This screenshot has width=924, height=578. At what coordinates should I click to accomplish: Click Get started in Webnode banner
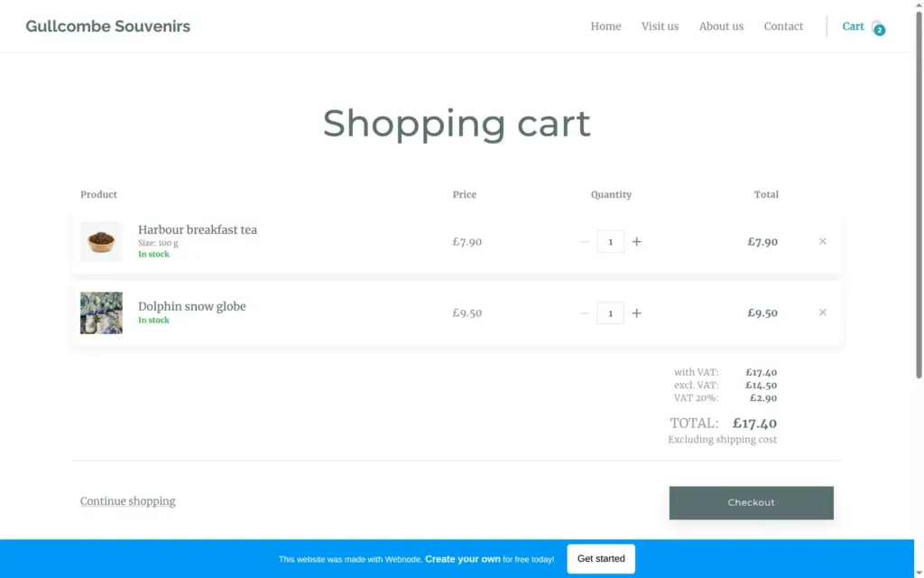click(x=601, y=558)
